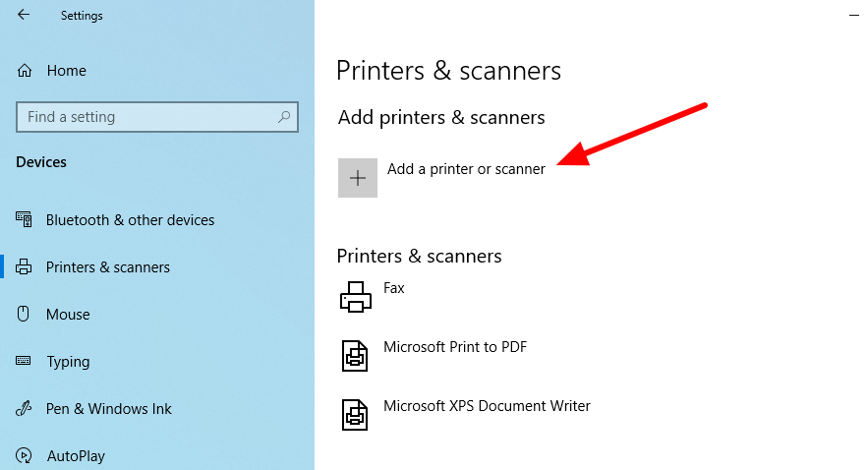868x470 pixels.
Task: Go to the Home settings page
Action: (67, 71)
